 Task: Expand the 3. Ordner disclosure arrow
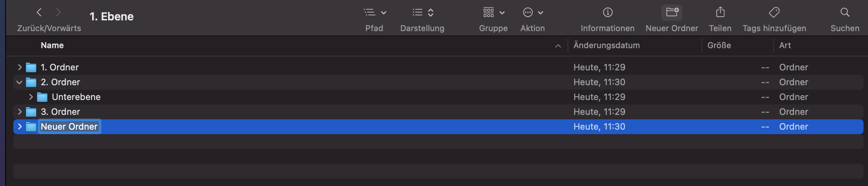20,112
